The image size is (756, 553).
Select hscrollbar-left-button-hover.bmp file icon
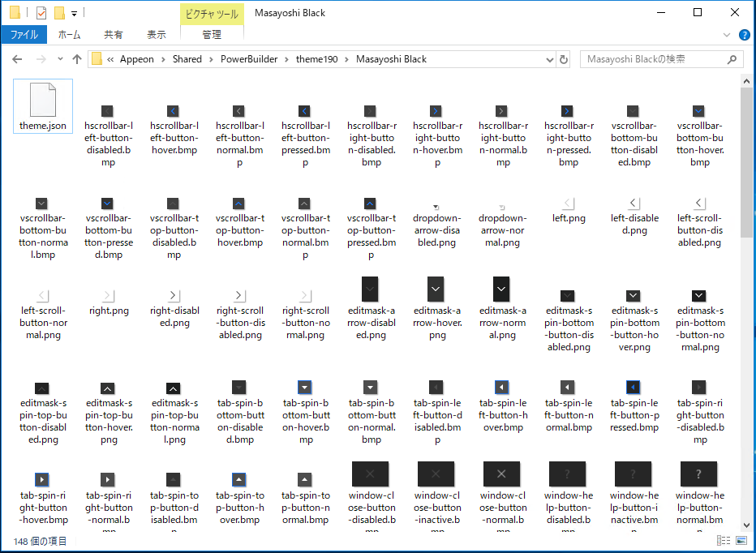tap(173, 111)
